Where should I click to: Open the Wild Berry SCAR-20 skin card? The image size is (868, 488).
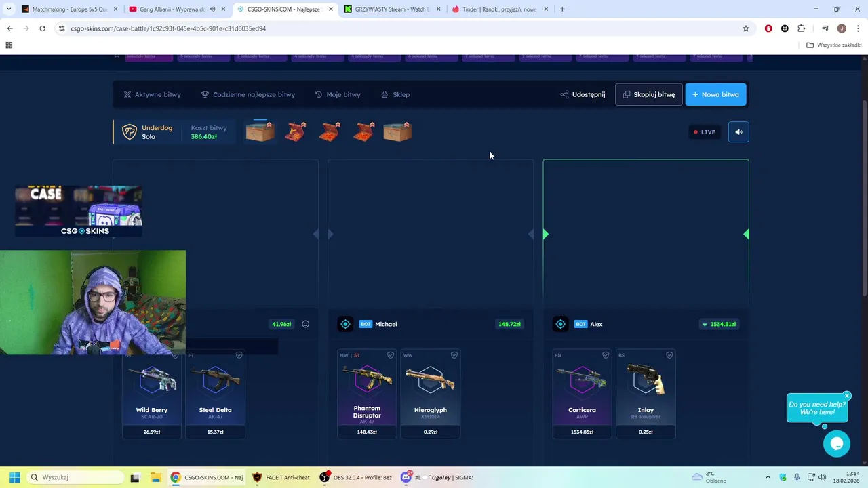(x=152, y=394)
